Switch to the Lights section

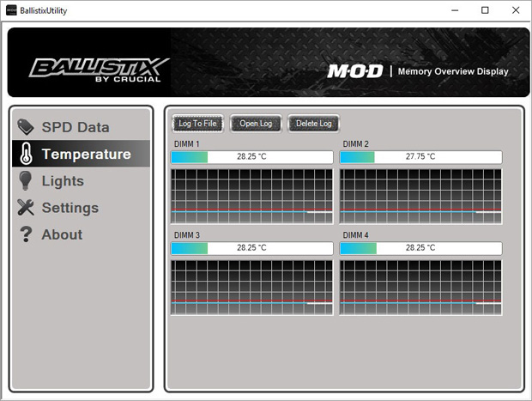coord(81,180)
